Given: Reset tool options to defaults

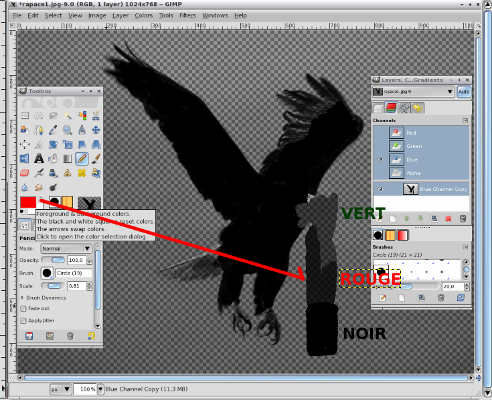Looking at the screenshot, I should 91,336.
